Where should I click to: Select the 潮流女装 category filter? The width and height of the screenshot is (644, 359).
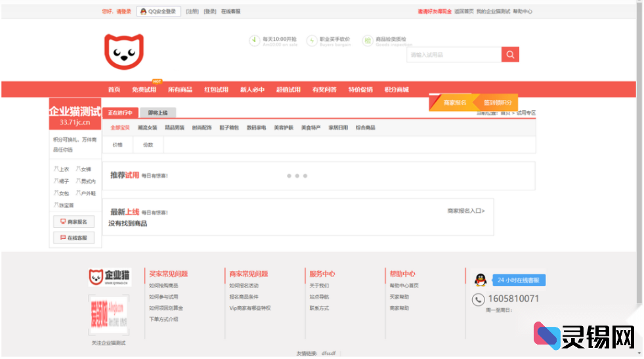148,128
